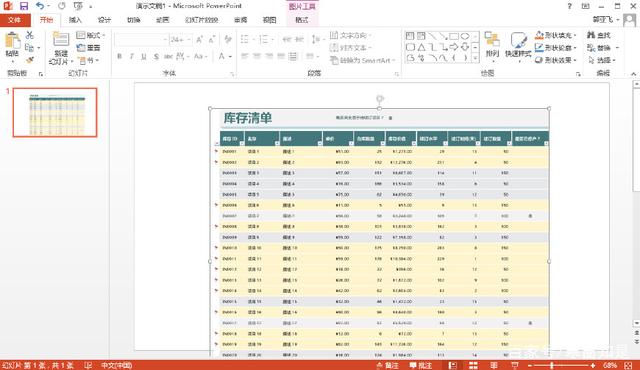640x370 pixels.
Task: Click the Undo arrow in quick access toolbar
Action: (x=40, y=6)
